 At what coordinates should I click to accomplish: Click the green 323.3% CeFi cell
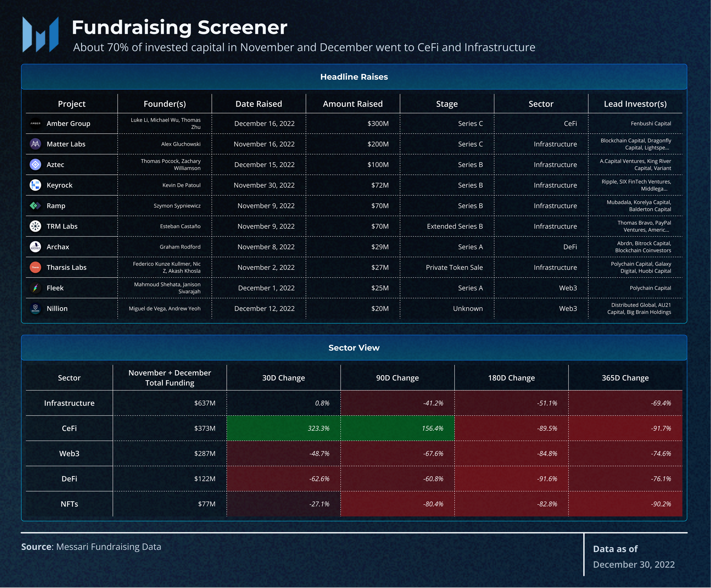[x=284, y=428]
